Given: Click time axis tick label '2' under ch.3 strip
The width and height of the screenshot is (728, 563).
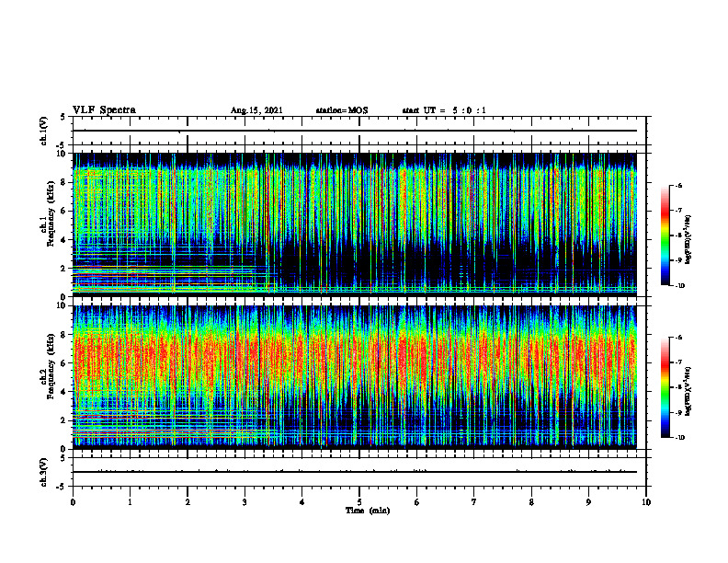Looking at the screenshot, I should 188,502.
